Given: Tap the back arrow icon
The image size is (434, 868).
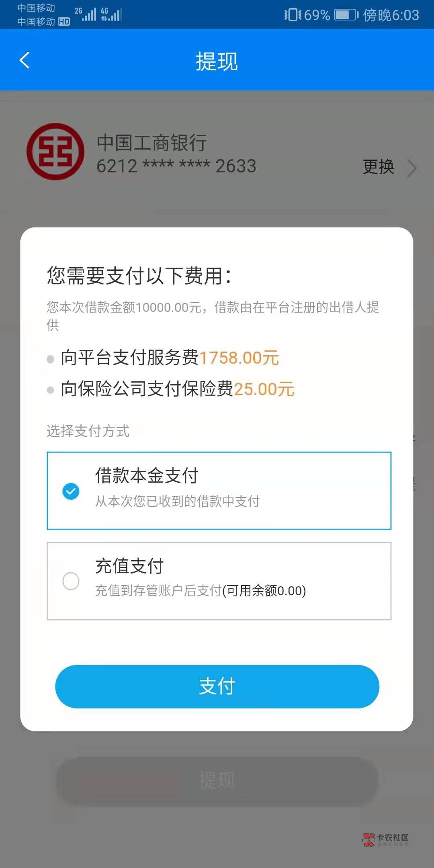Looking at the screenshot, I should pos(25,61).
